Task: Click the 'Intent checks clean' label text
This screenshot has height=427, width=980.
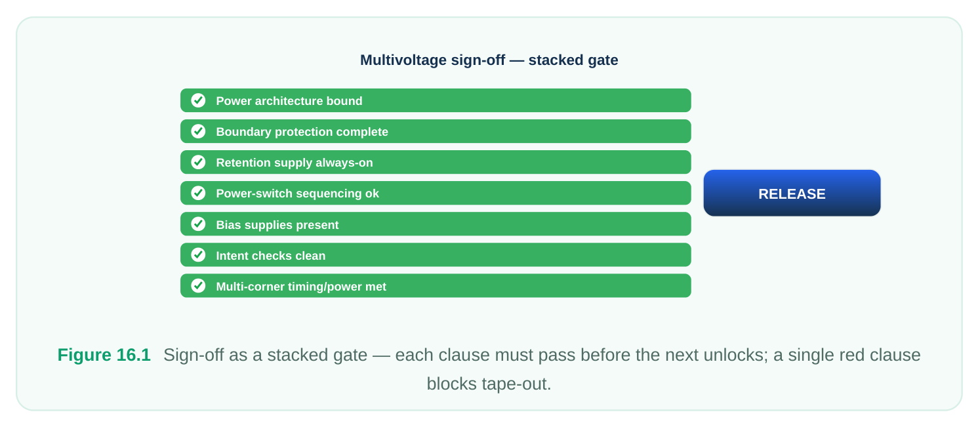Action: [x=271, y=256]
